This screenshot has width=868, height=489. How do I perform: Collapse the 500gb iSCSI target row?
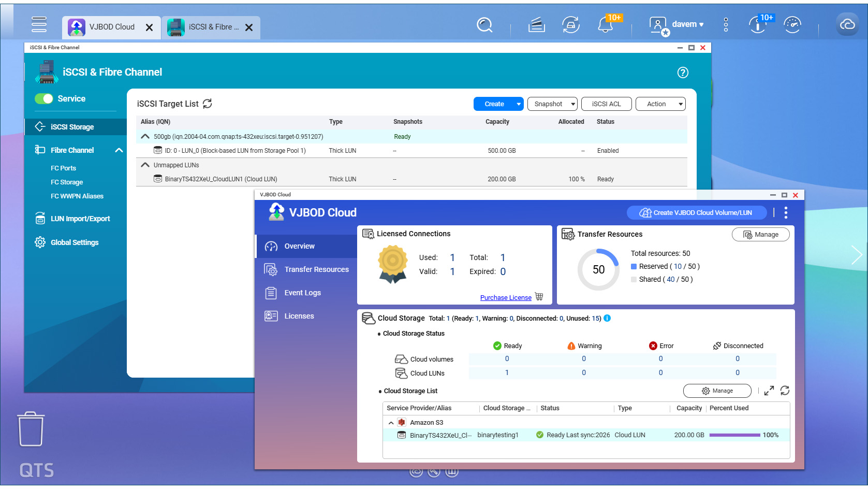(x=145, y=136)
